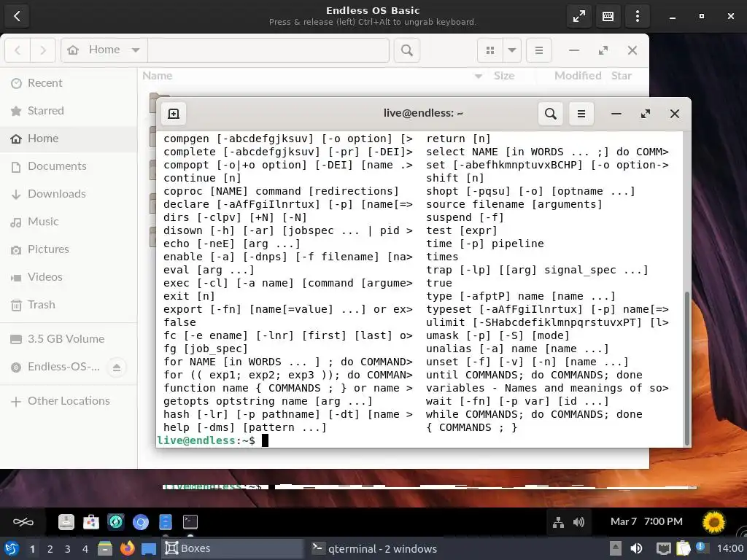The height and width of the screenshot is (560, 747).
Task: Switch to workspace 2
Action: pyautogui.click(x=50, y=549)
